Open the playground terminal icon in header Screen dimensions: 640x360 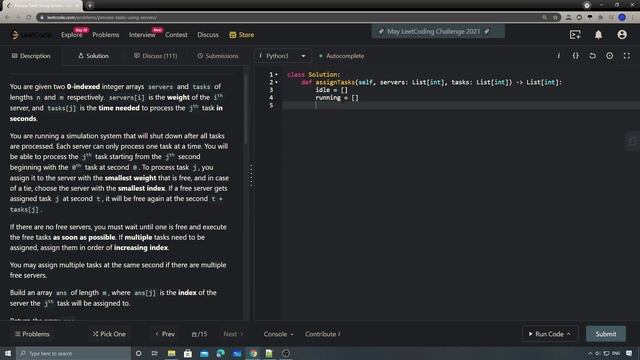(x=575, y=35)
